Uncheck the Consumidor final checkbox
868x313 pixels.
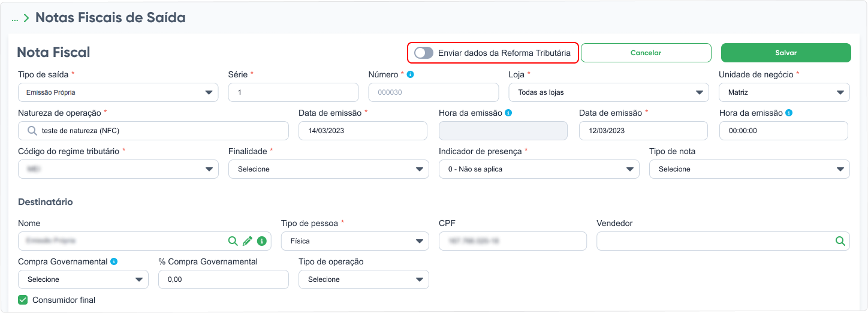click(x=23, y=300)
